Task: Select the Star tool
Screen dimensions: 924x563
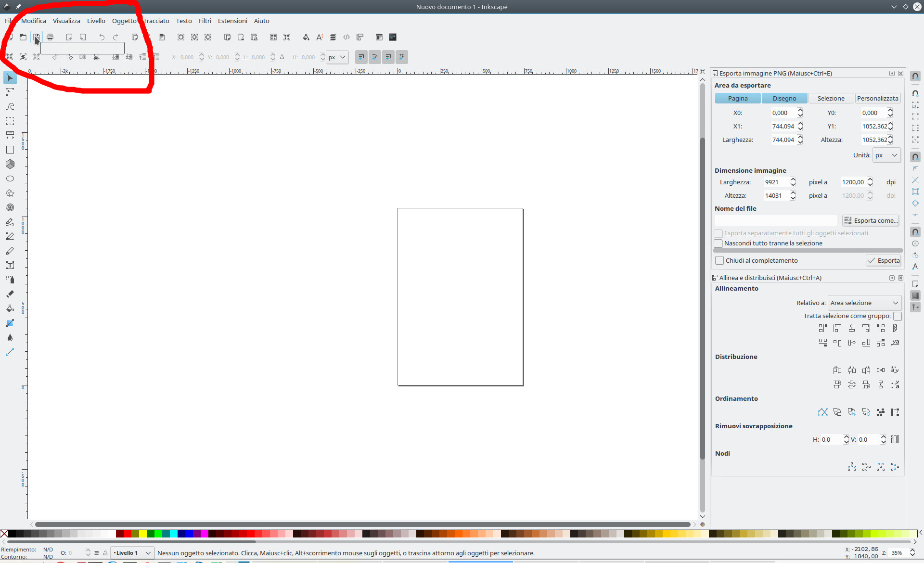Action: pos(10,193)
